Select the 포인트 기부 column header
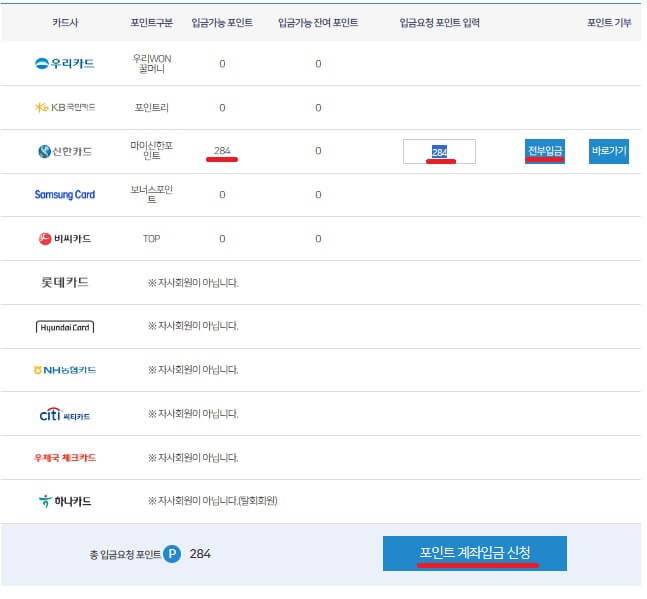Image resolution: width=647 pixels, height=599 pixels. coord(609,23)
